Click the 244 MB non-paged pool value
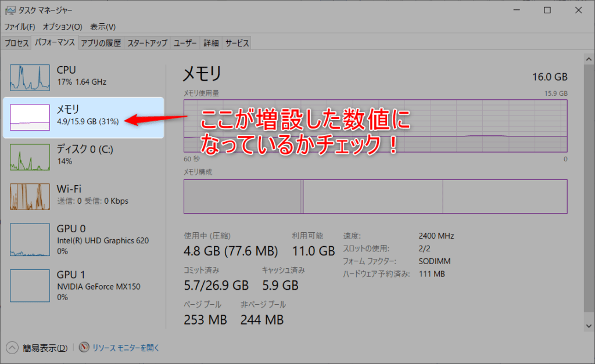595x364 pixels. point(262,320)
